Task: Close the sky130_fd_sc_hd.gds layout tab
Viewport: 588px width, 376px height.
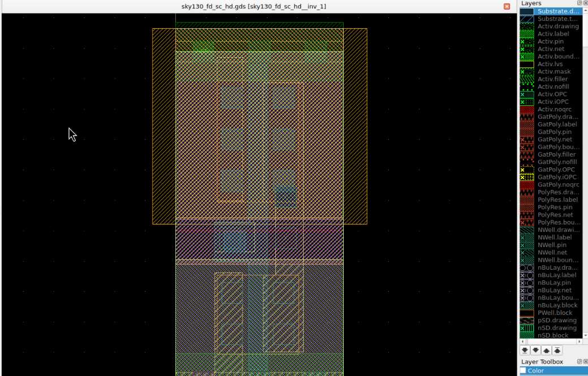Action: coord(507,6)
